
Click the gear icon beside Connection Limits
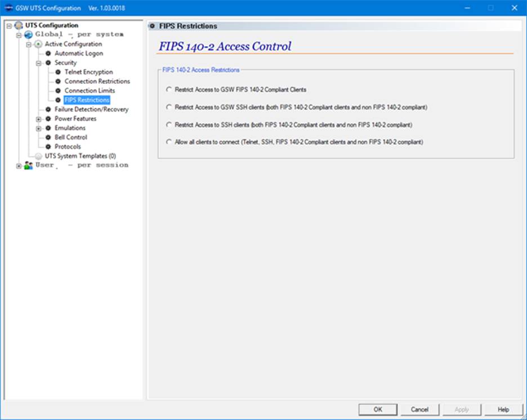(58, 91)
